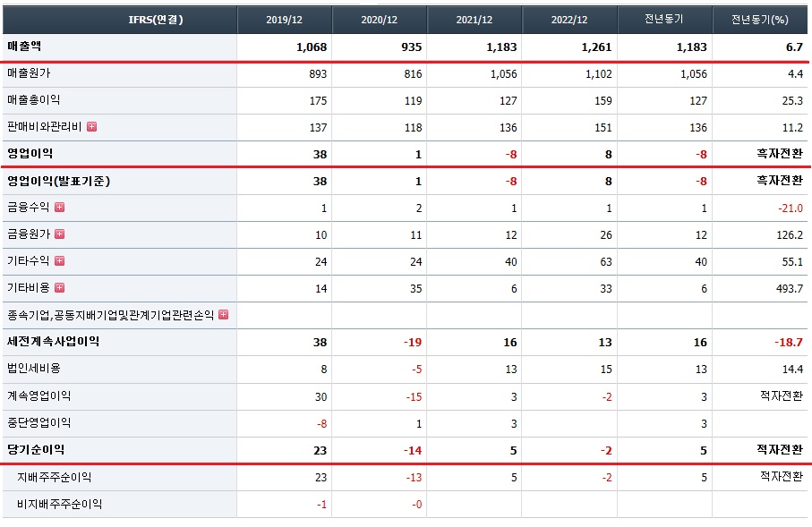Viewport: 812px width, 527px height.
Task: Click 기타비용 value 35 for 2020/12
Action: [x=415, y=288]
